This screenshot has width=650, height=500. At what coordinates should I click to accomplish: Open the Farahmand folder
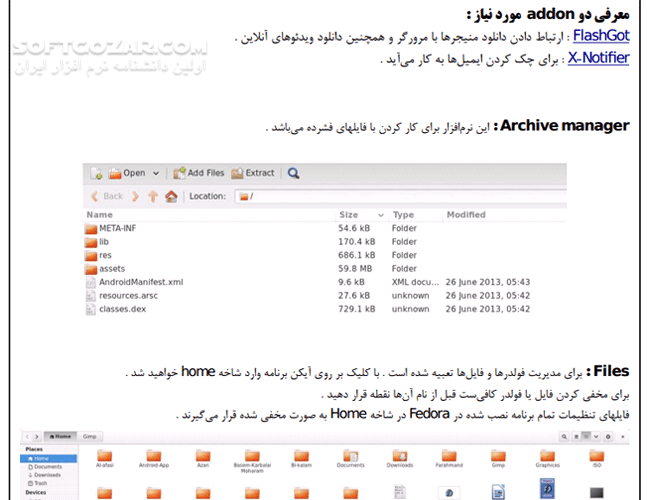click(x=449, y=459)
